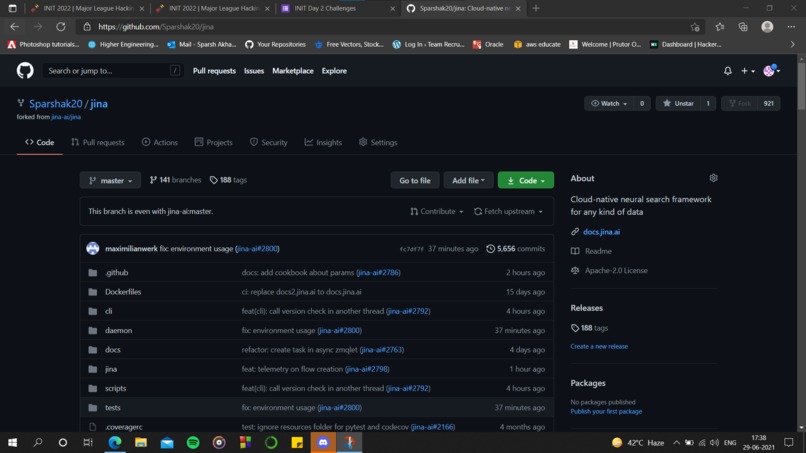Switch to the Insights tab

[x=323, y=142]
